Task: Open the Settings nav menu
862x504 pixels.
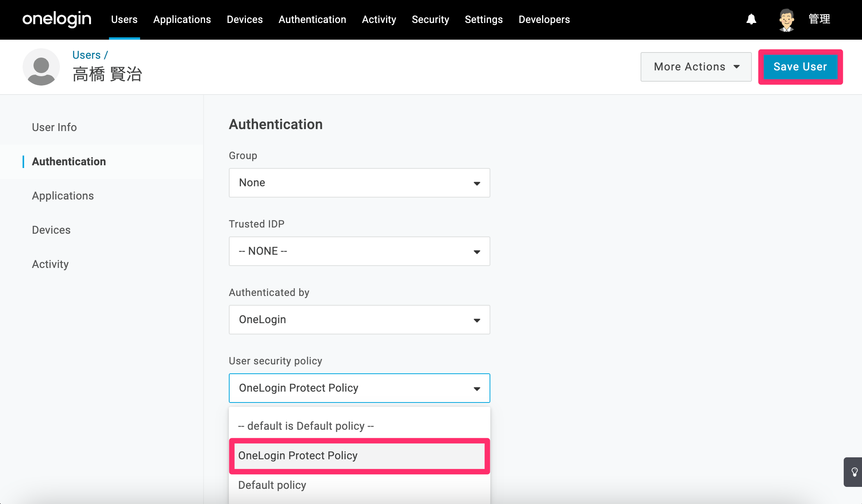Action: point(484,19)
